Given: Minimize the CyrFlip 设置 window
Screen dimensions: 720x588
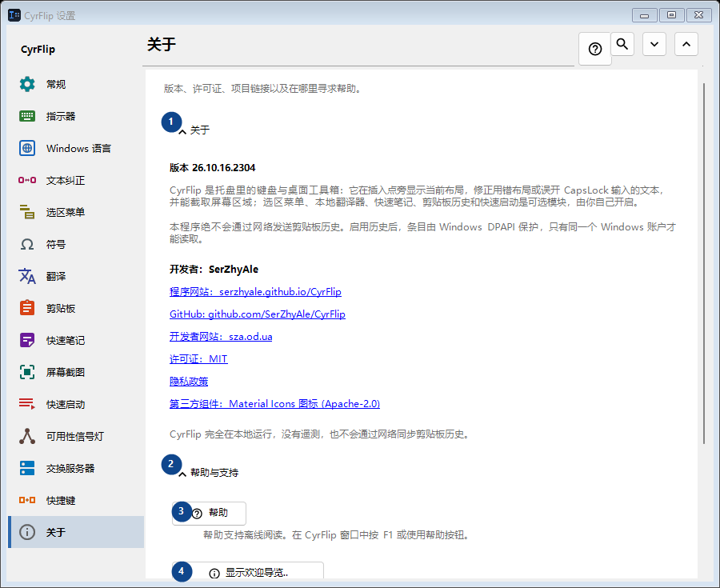Looking at the screenshot, I should coord(644,15).
